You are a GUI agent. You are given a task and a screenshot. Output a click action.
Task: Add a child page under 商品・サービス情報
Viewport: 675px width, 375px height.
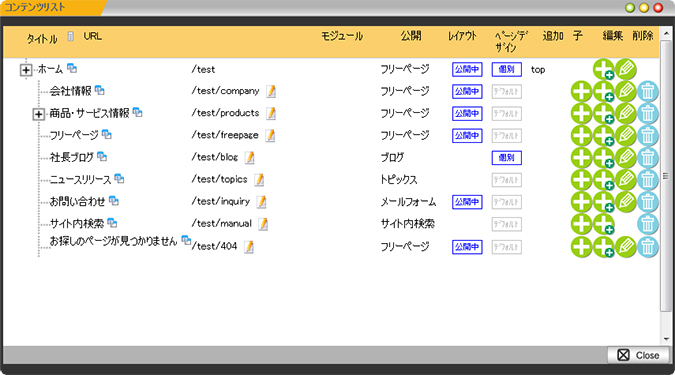(604, 114)
